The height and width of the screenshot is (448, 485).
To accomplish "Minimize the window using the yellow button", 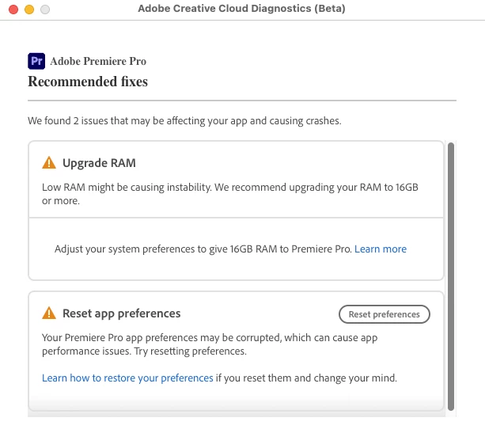I will click(x=29, y=9).
